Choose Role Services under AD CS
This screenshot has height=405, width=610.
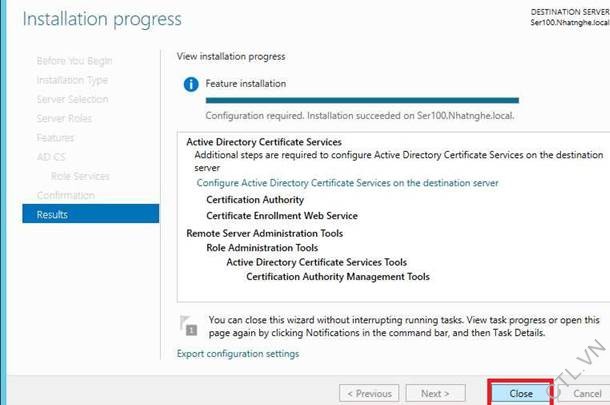click(x=80, y=176)
